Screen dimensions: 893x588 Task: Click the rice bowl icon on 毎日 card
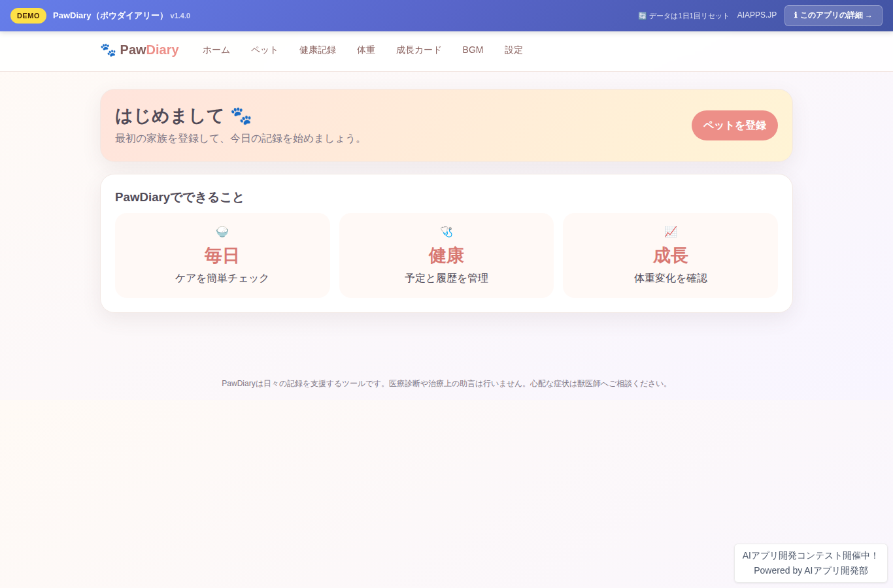[x=222, y=232]
